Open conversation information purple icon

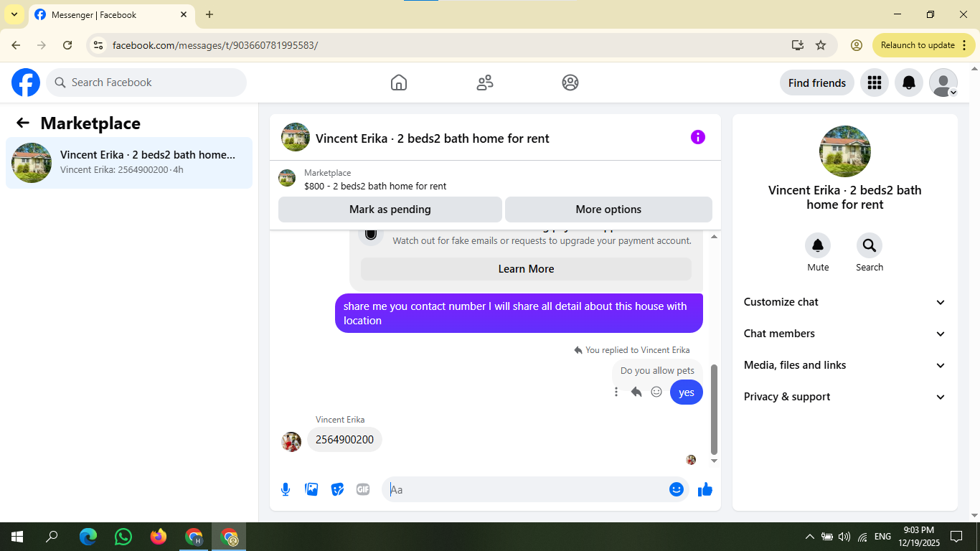coord(698,137)
